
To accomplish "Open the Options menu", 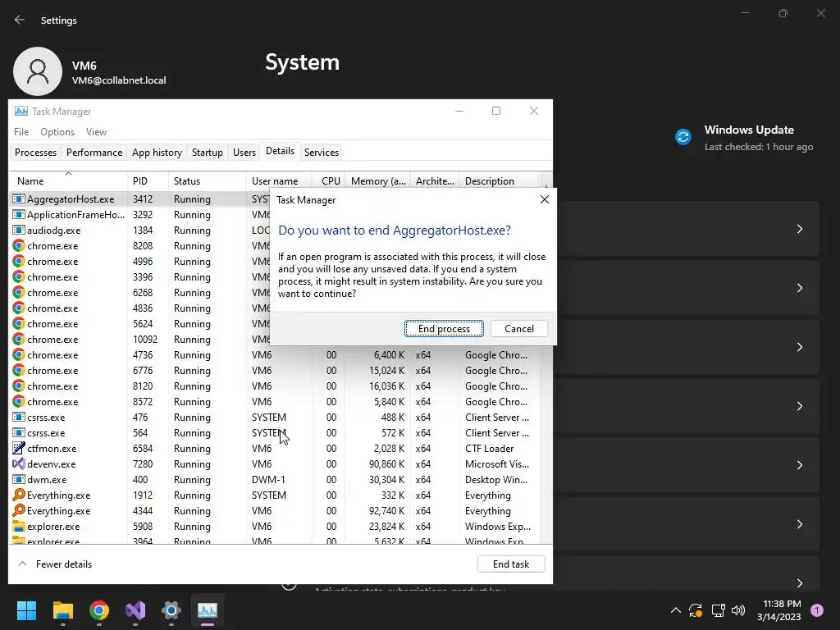I will [57, 132].
